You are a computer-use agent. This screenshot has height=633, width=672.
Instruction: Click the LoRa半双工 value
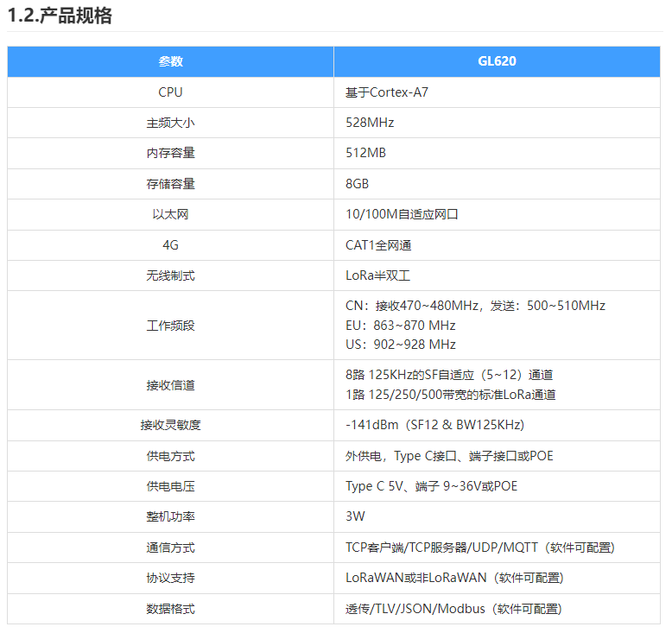377,275
